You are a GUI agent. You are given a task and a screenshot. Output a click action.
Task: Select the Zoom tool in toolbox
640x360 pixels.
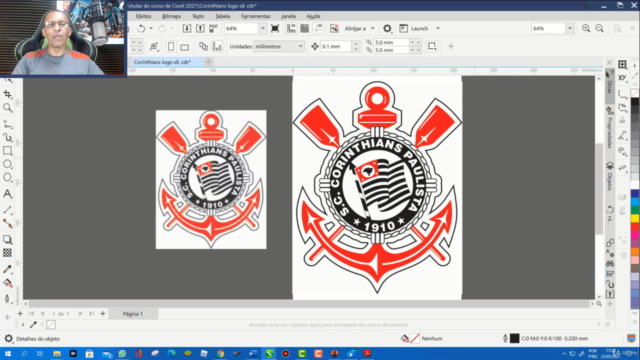7,108
